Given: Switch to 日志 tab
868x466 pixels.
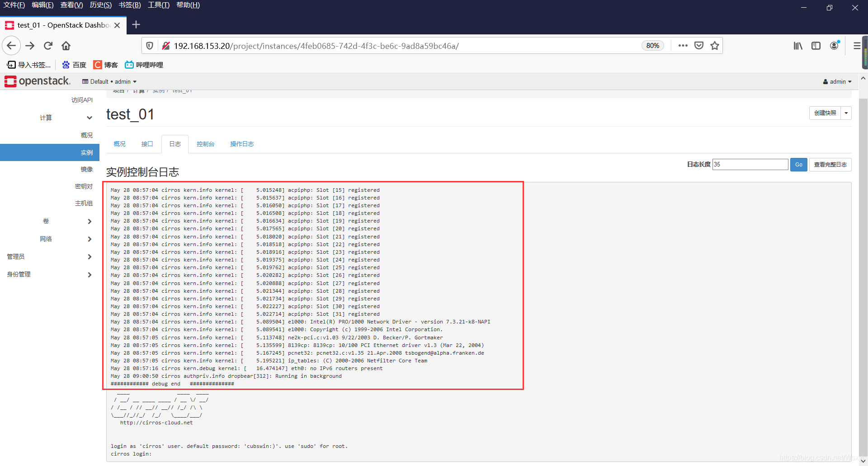Looking at the screenshot, I should [175, 144].
